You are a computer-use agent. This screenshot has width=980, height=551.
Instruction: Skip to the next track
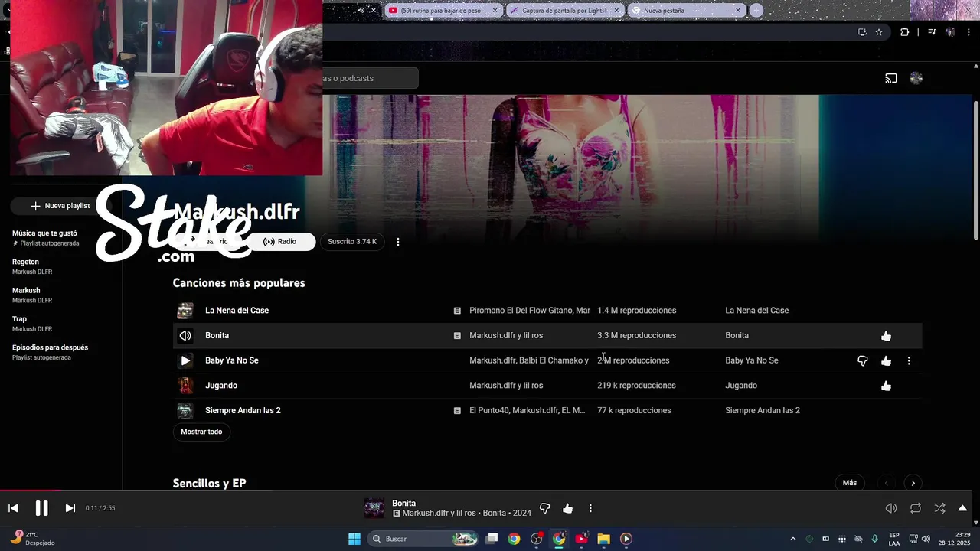click(x=70, y=508)
